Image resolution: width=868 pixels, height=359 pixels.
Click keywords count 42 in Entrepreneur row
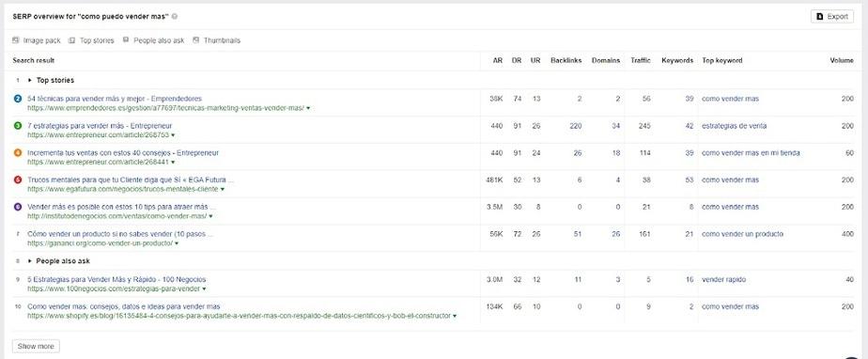coord(690,126)
